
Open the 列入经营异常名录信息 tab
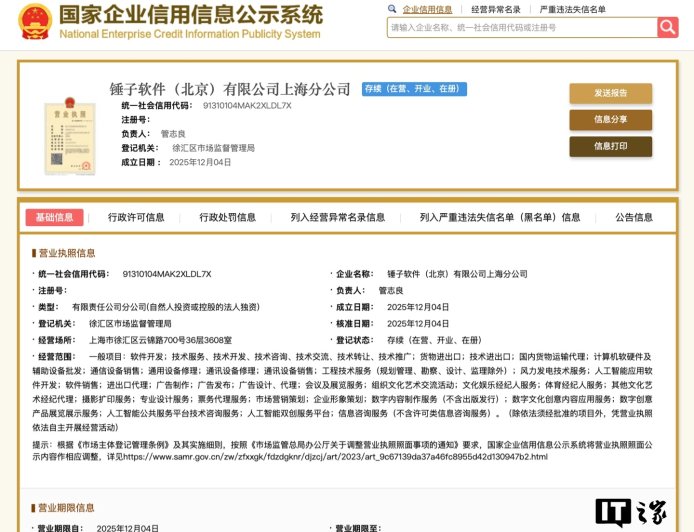coord(338,217)
